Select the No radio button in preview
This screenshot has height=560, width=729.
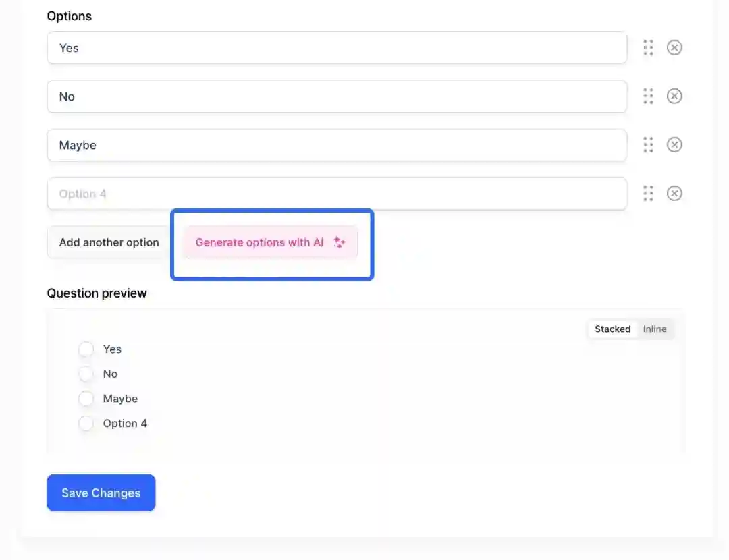point(86,374)
